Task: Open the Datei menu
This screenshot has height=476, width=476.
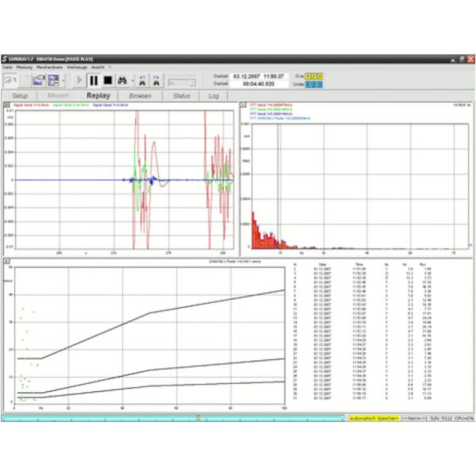Action: tap(8, 67)
